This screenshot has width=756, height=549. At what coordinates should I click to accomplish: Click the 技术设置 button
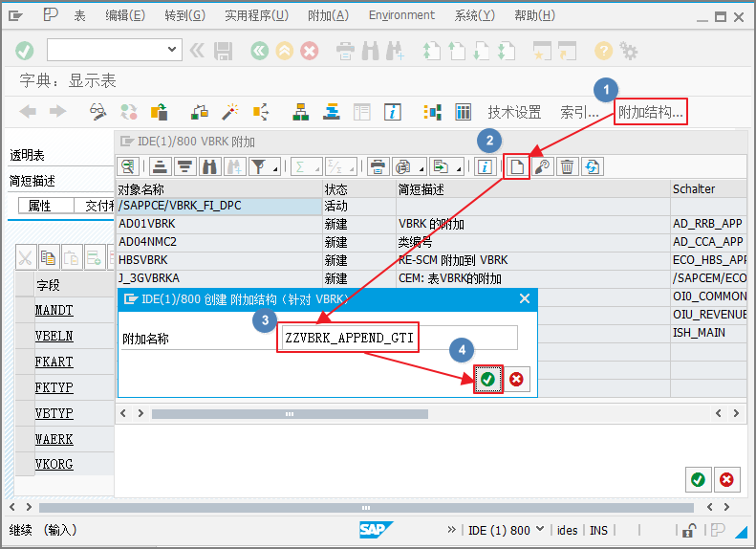click(514, 112)
